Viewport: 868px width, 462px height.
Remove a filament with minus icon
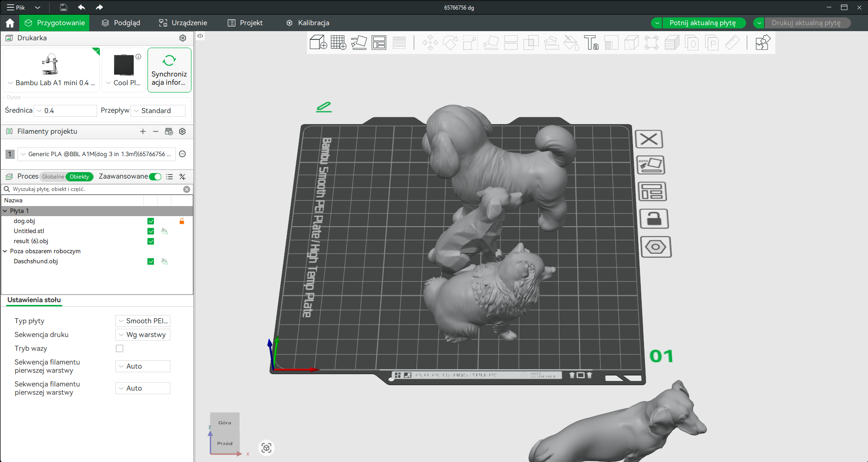[156, 131]
